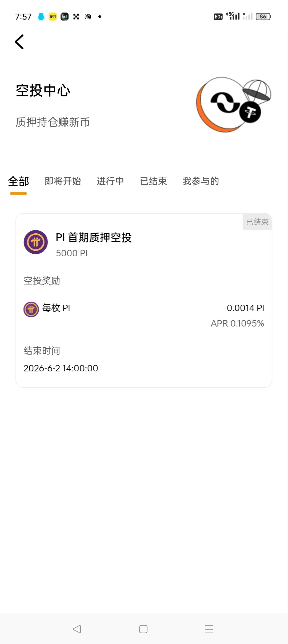This screenshot has width=288, height=644.
Task: Tap the small PI coin icon beside 每枚 PI
Action: pyautogui.click(x=31, y=309)
